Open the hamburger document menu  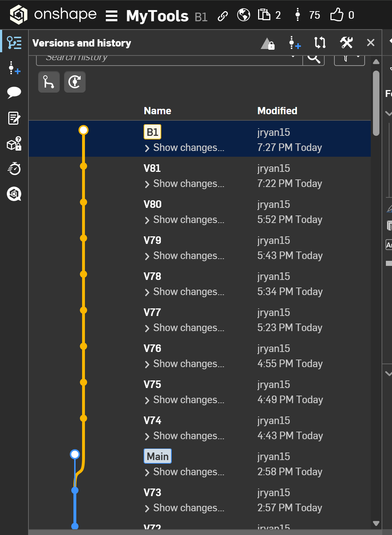pyautogui.click(x=112, y=16)
